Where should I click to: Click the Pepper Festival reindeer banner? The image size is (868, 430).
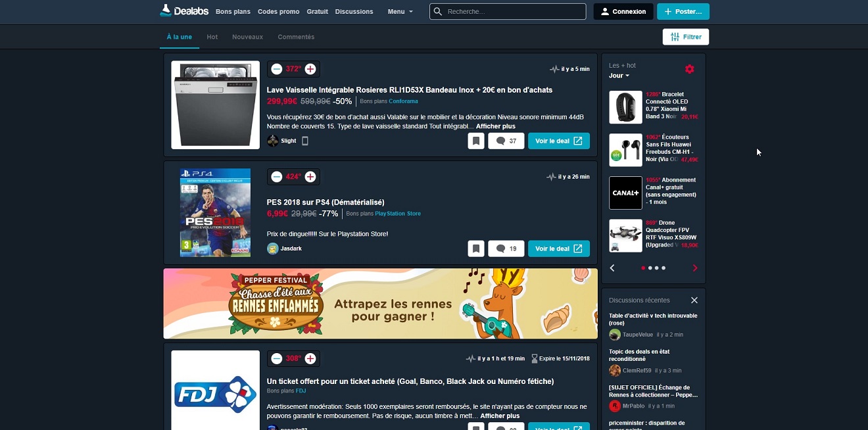point(380,304)
